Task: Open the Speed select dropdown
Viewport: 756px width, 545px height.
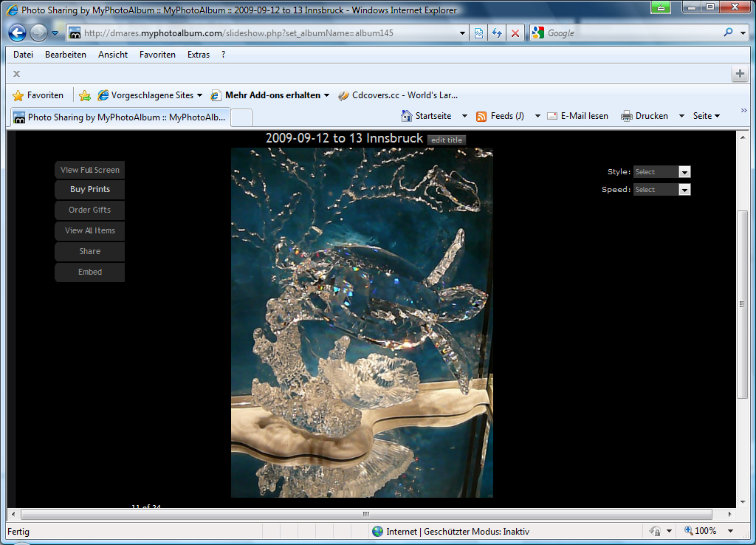Action: tap(661, 190)
